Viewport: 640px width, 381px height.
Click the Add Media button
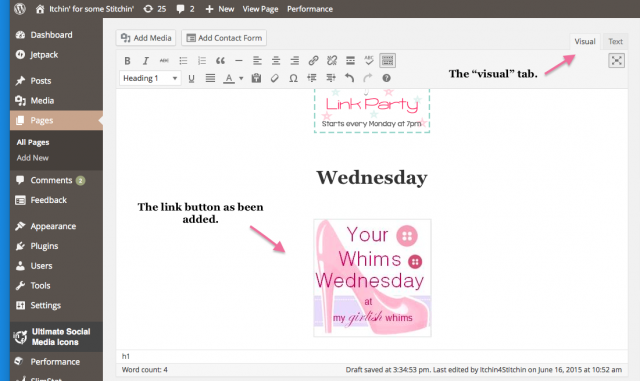click(x=146, y=38)
